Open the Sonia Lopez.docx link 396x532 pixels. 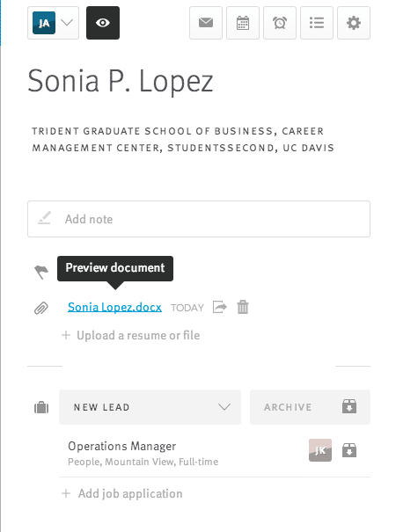tap(114, 307)
